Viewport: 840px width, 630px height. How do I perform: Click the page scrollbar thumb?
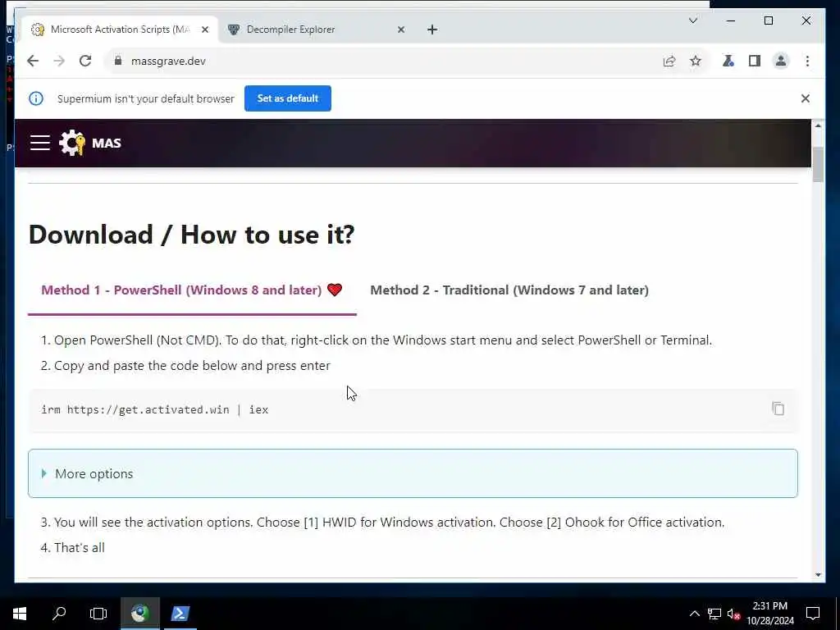818,164
